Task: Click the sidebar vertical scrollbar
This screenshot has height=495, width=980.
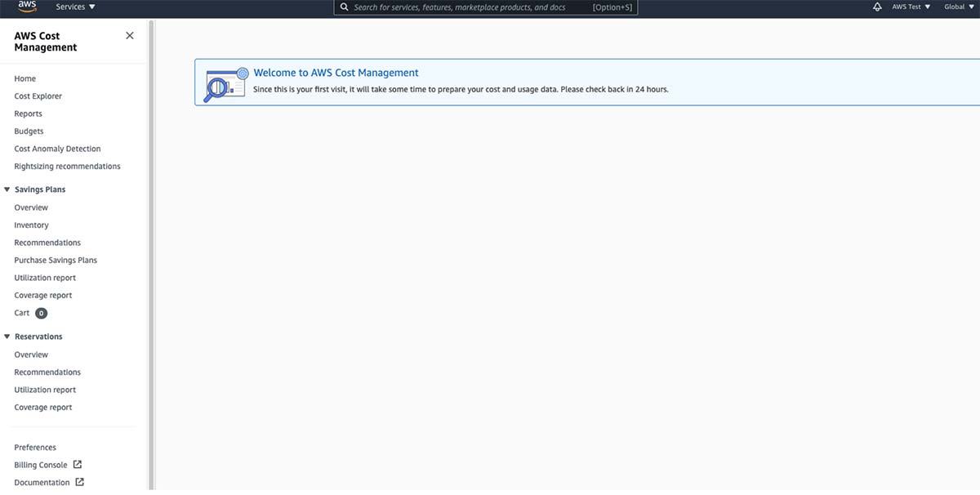Action: tap(151, 245)
